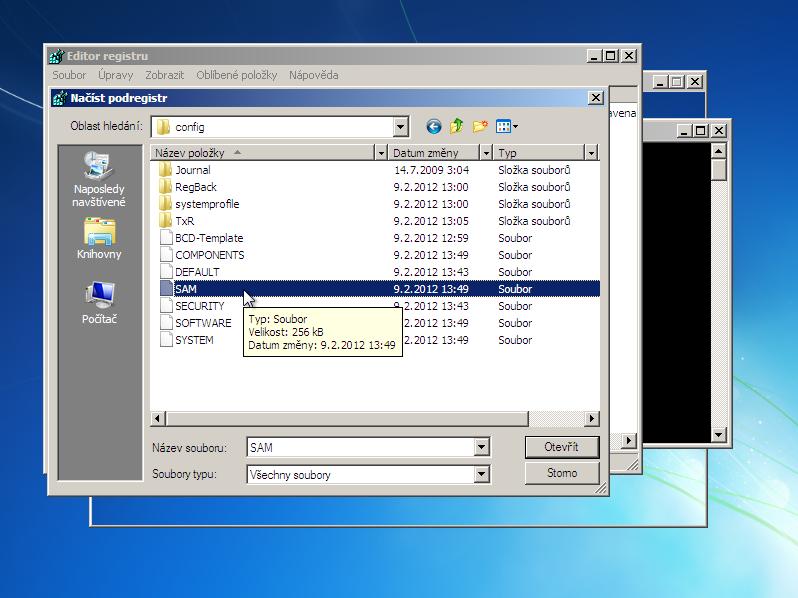The height and width of the screenshot is (598, 798).
Task: Expand the Oblast hledání folder dropdown
Action: tap(400, 127)
